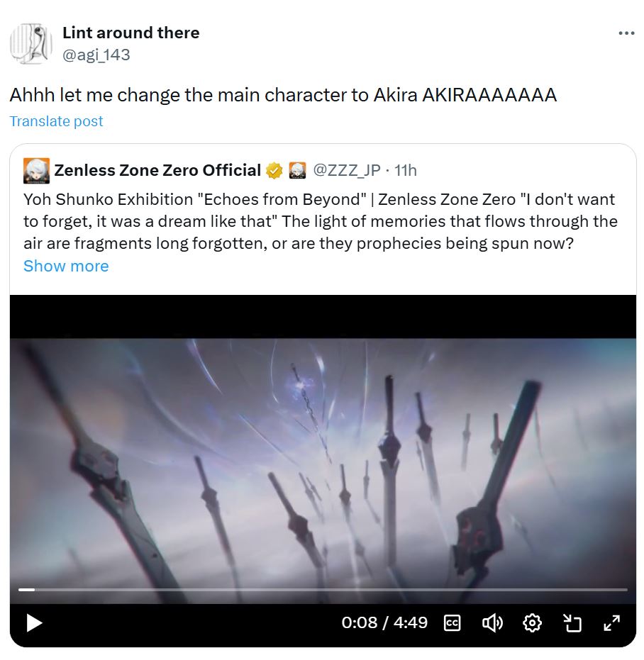The width and height of the screenshot is (644, 660).
Task: Click the 11h timestamp of quoted post
Action: click(x=405, y=170)
